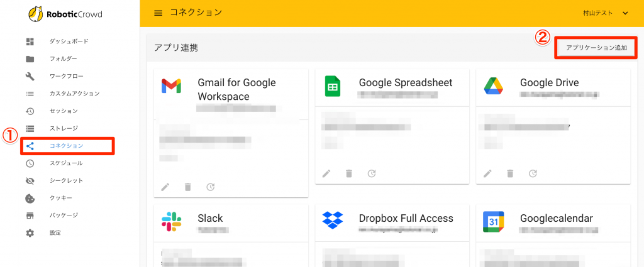Delete the Gmail connection with trash icon
The image size is (644, 267).
187,187
